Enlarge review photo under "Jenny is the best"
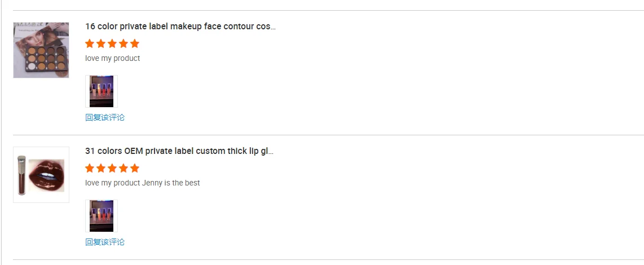This screenshot has width=644, height=265. [x=102, y=216]
